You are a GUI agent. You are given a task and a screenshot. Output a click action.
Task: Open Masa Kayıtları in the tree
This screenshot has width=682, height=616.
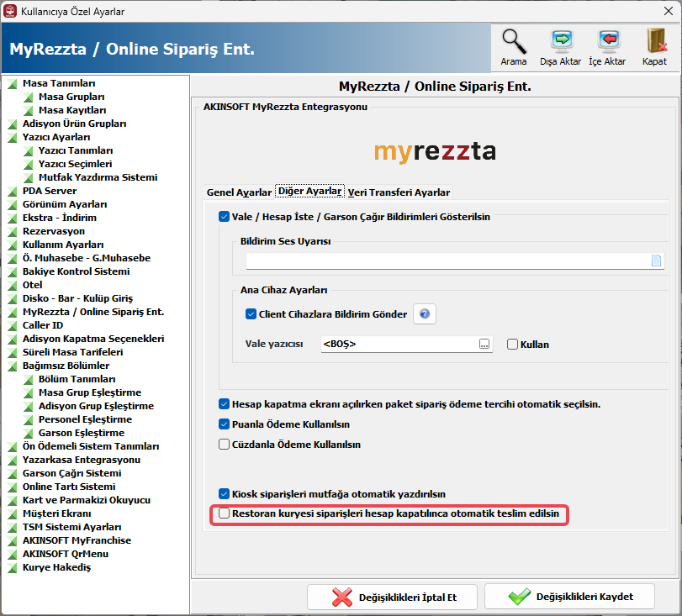click(72, 110)
